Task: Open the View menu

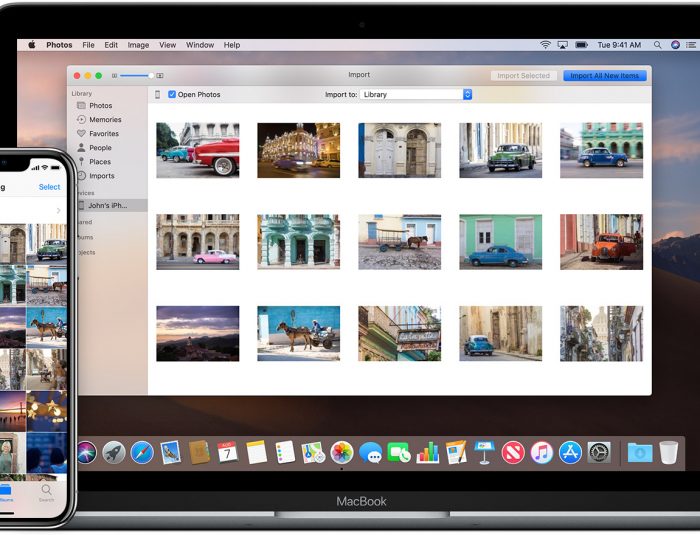Action: coord(167,45)
